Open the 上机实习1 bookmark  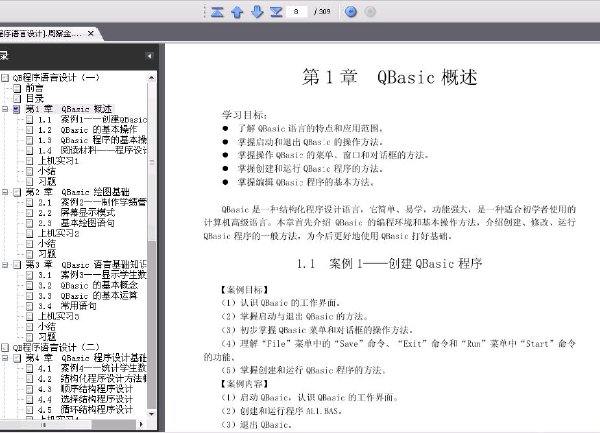[x=58, y=161]
